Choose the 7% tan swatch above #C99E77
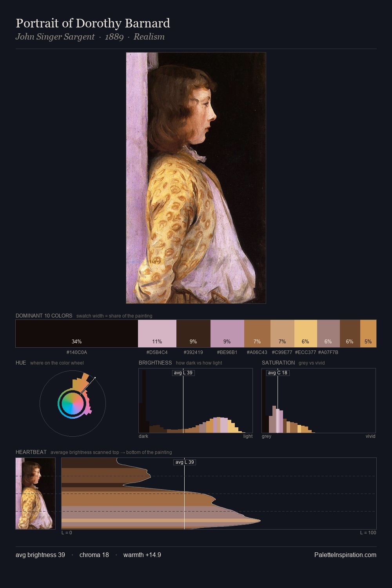The height and width of the screenshot is (588, 392). 282,334
